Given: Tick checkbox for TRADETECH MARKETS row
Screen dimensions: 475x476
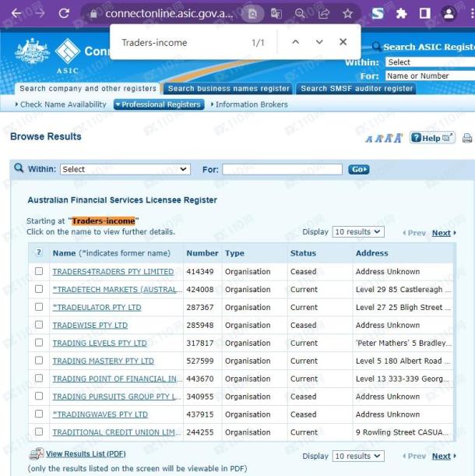Looking at the screenshot, I should [x=39, y=289].
